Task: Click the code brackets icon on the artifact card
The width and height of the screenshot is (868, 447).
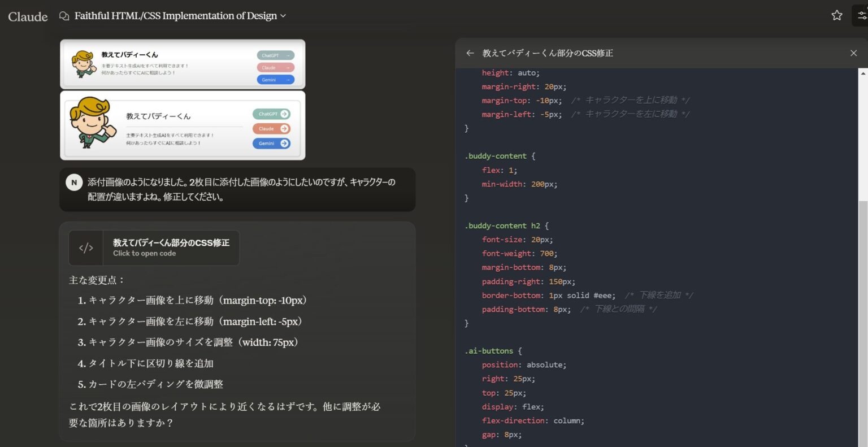Action: (86, 248)
